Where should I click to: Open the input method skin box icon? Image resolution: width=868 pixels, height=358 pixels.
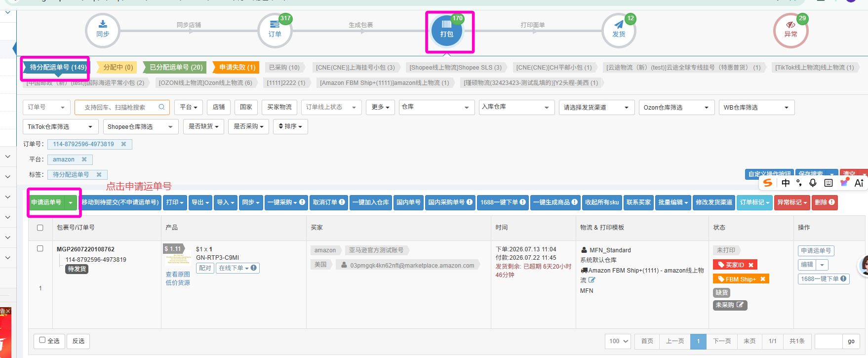(x=844, y=183)
